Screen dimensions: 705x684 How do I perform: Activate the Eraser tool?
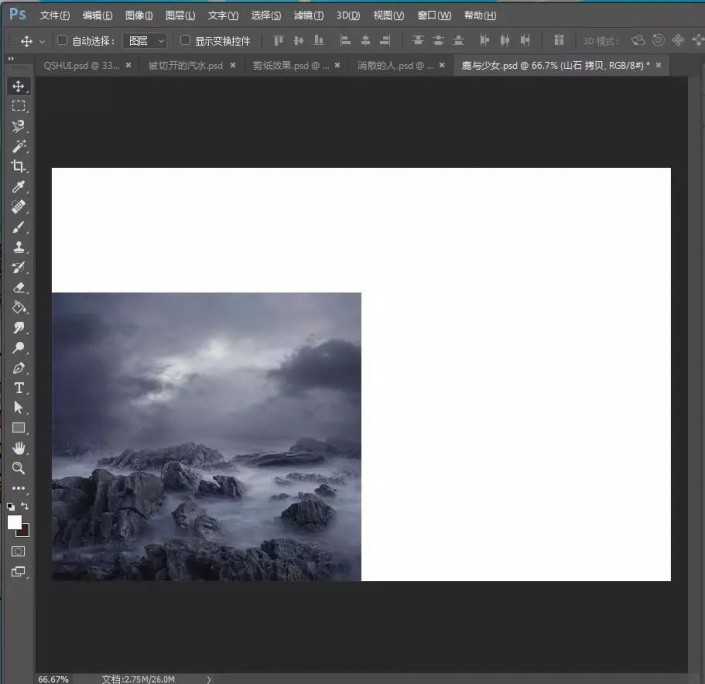pos(18,287)
